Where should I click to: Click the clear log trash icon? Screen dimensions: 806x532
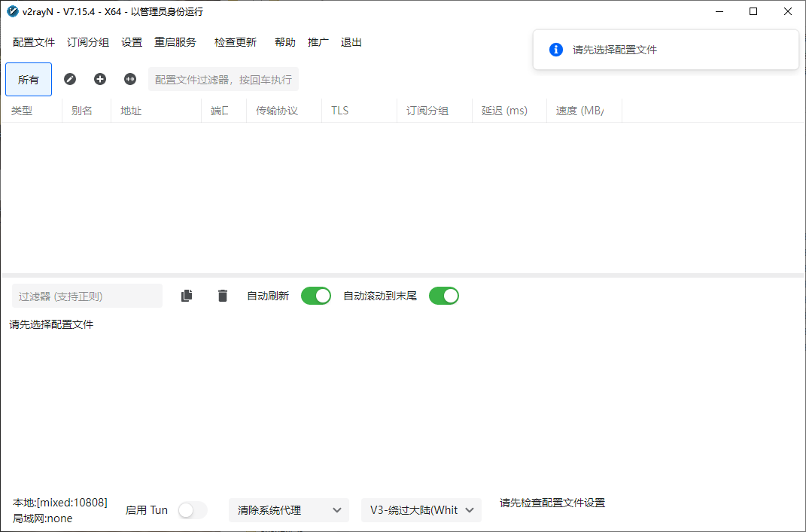tap(222, 296)
